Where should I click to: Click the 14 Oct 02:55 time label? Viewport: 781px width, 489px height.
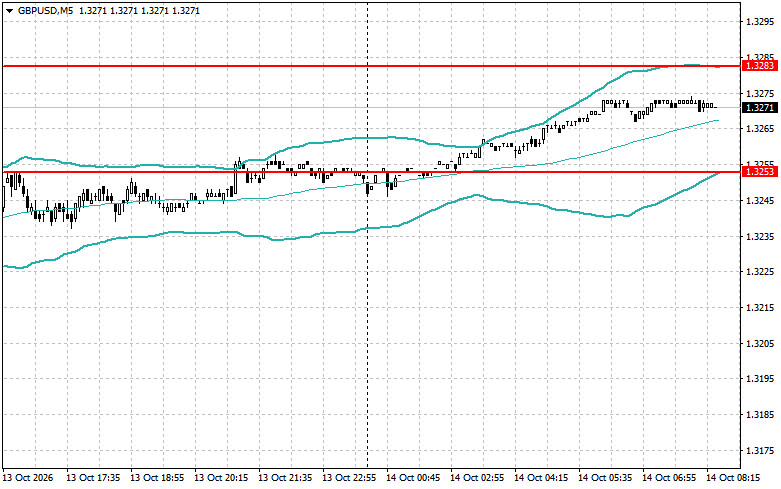pos(477,478)
